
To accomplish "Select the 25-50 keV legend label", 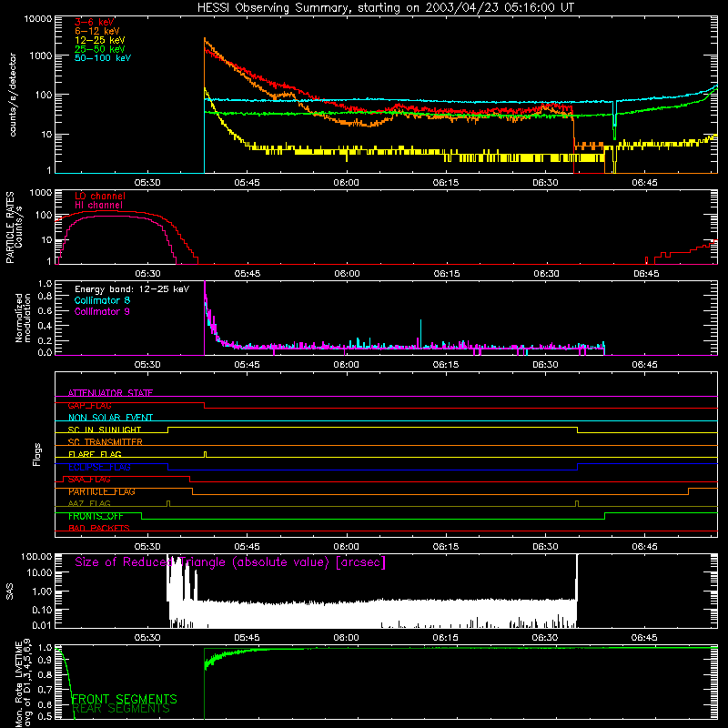I will point(100,49).
